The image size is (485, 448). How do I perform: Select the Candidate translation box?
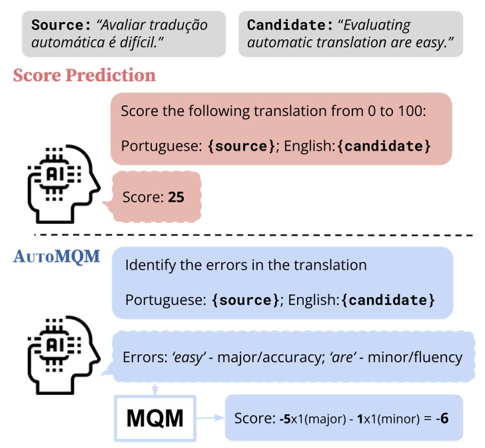click(x=351, y=33)
